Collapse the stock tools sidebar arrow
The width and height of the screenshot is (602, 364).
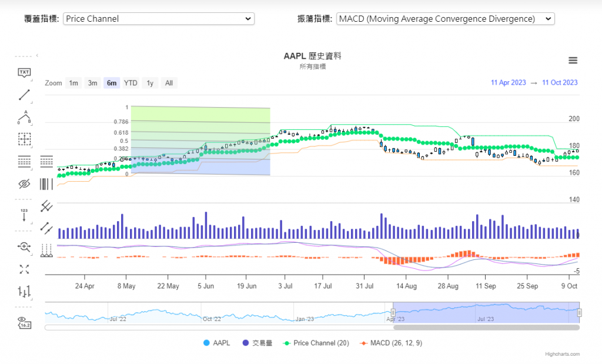point(37,56)
